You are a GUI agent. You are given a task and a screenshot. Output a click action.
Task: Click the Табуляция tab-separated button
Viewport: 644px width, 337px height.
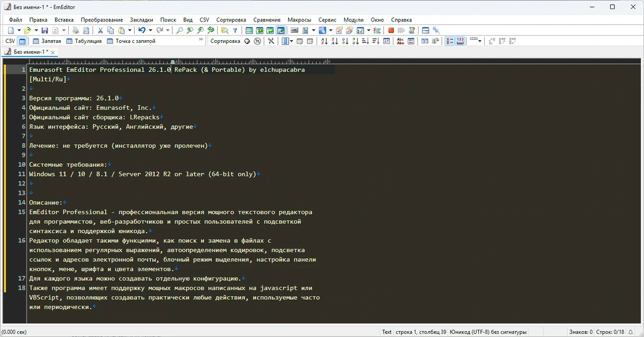pyautogui.click(x=84, y=41)
